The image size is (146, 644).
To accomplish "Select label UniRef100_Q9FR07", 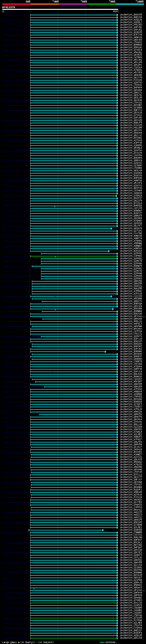I will (x=131, y=540).
